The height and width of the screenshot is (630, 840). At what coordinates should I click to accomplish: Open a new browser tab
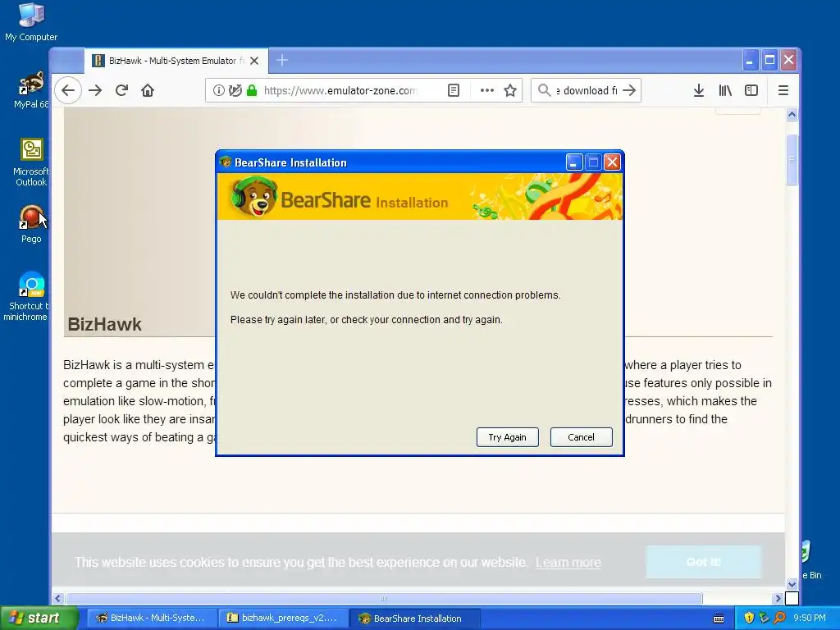[x=282, y=61]
